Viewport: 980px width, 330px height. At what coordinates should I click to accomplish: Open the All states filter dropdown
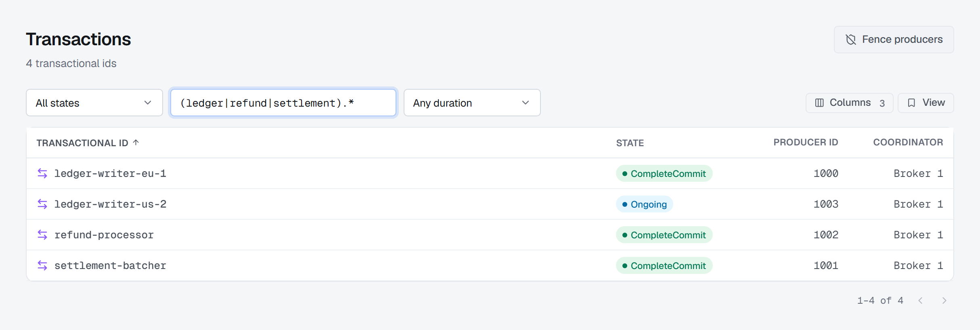(x=94, y=103)
